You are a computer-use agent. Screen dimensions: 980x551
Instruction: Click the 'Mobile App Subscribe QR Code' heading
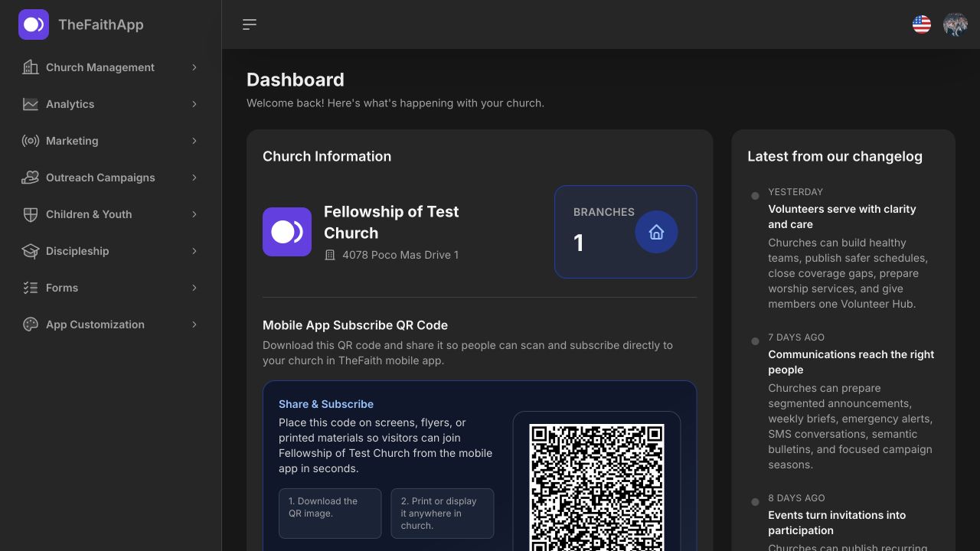(355, 325)
